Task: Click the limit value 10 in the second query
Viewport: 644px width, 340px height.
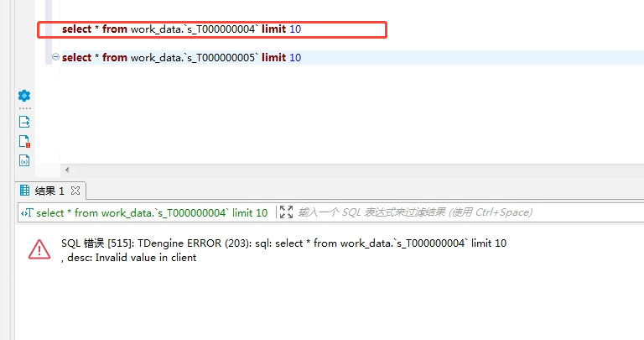Action: pos(295,57)
